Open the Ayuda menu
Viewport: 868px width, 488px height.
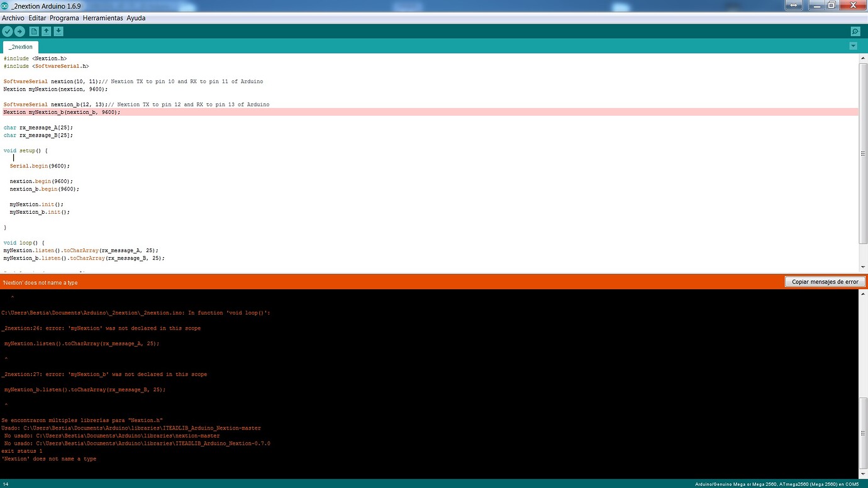click(x=135, y=18)
